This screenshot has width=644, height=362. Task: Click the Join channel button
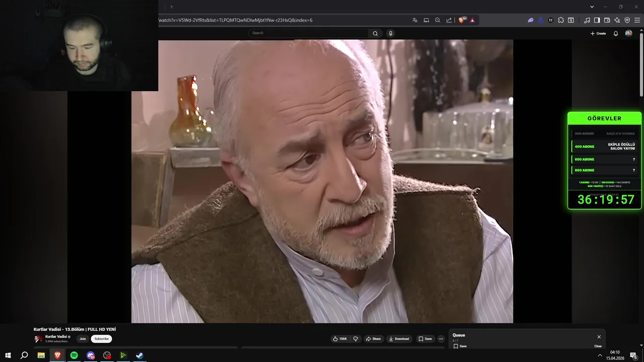[83, 339]
